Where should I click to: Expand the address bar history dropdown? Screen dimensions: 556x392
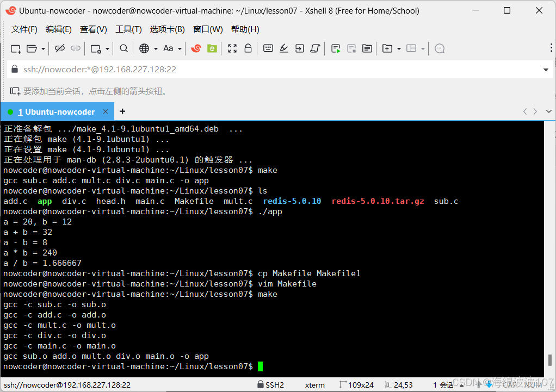tap(546, 70)
